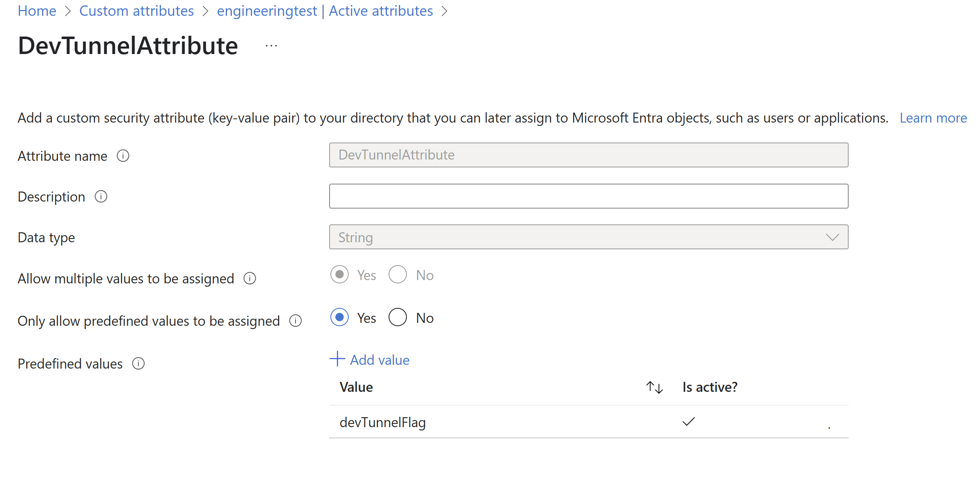Expand the Data type String dropdown
The width and height of the screenshot is (980, 504).
coord(588,237)
